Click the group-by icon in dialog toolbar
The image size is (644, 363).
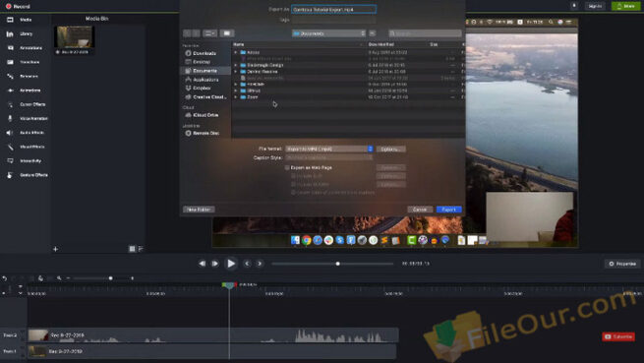click(227, 33)
